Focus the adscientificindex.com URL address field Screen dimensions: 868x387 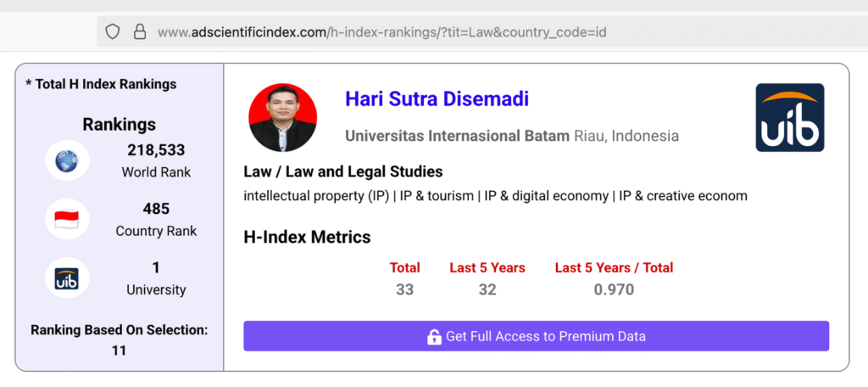[x=381, y=33]
